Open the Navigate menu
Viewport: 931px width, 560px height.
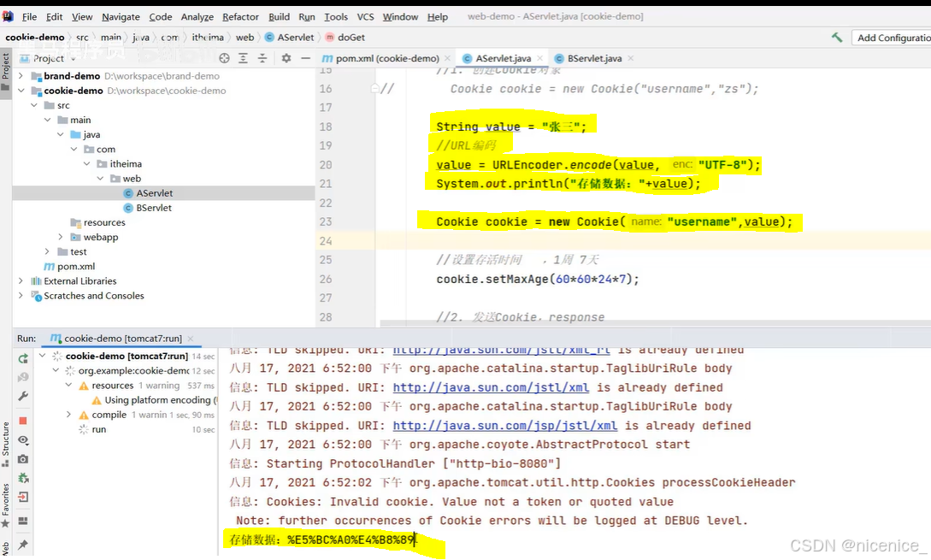[x=121, y=16]
